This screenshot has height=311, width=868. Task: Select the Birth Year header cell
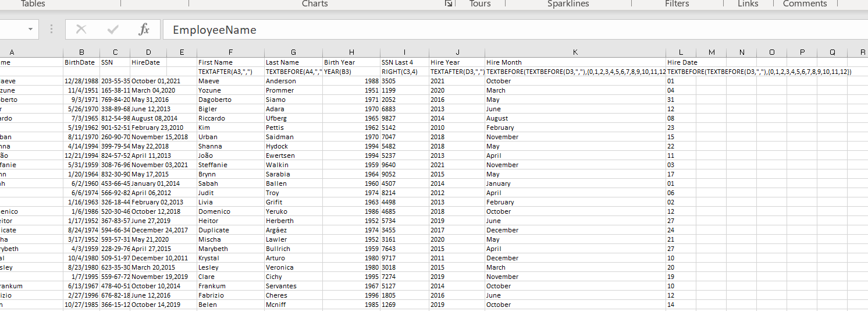pos(352,62)
